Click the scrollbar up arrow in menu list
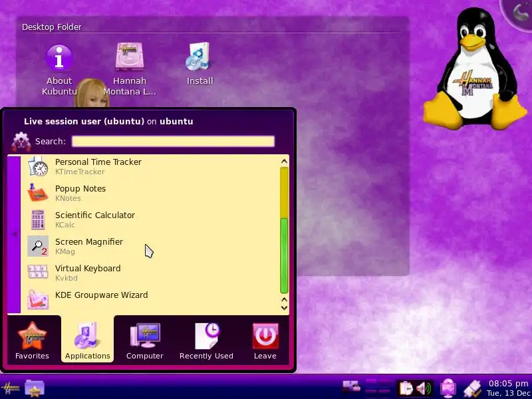 point(285,162)
